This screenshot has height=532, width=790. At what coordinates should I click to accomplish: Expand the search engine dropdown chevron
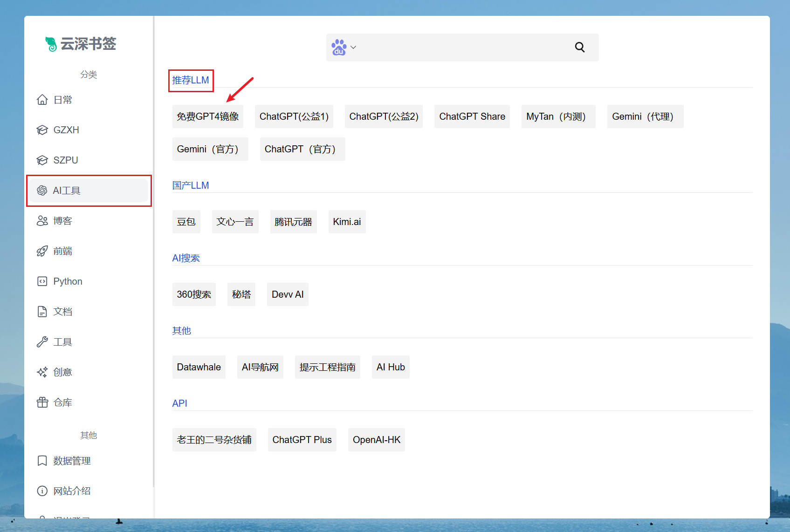(x=353, y=47)
